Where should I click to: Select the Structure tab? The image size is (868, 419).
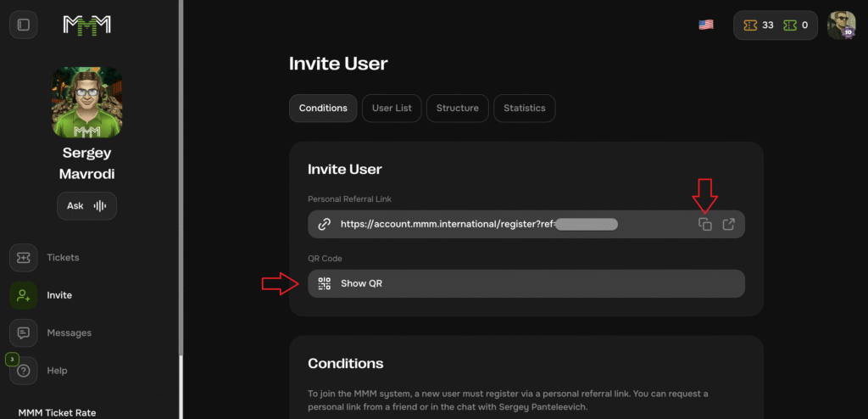coord(457,109)
